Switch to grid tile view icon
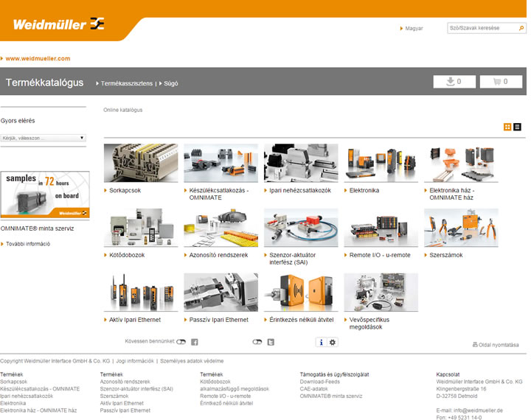This screenshot has height=420, width=531. click(x=507, y=127)
